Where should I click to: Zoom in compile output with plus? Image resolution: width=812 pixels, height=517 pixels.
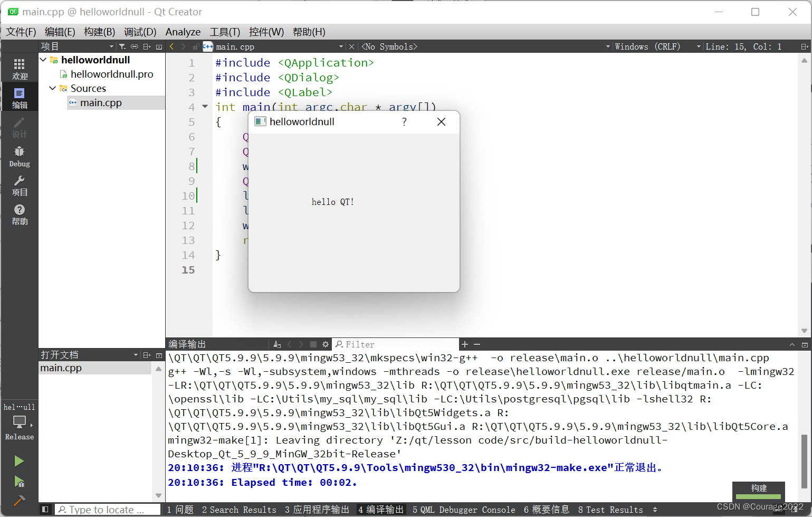tap(465, 344)
